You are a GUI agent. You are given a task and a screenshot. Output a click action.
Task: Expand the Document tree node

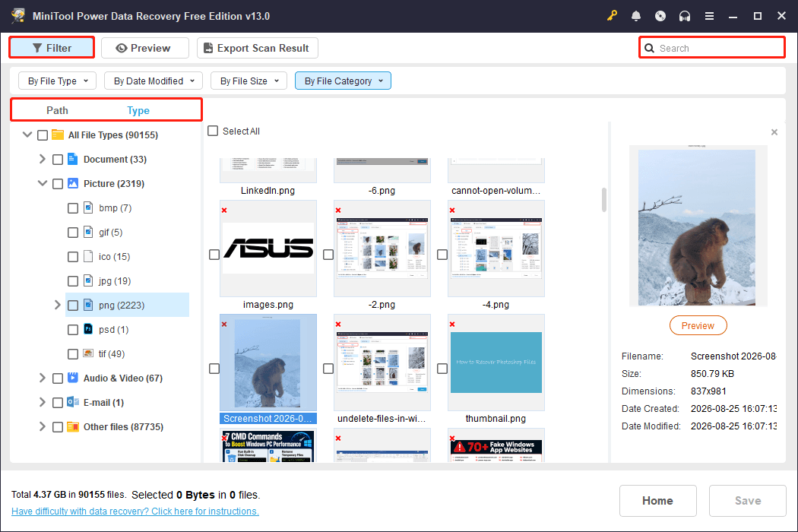(43, 159)
